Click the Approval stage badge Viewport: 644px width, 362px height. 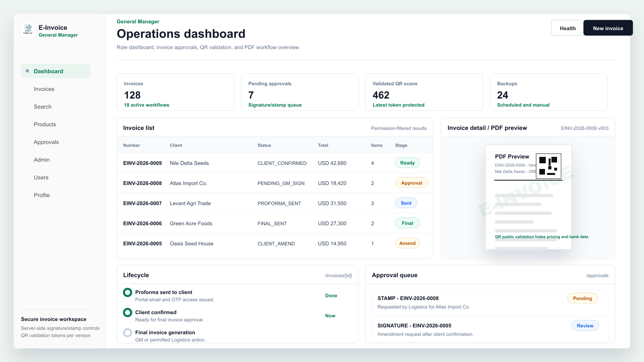412,183
